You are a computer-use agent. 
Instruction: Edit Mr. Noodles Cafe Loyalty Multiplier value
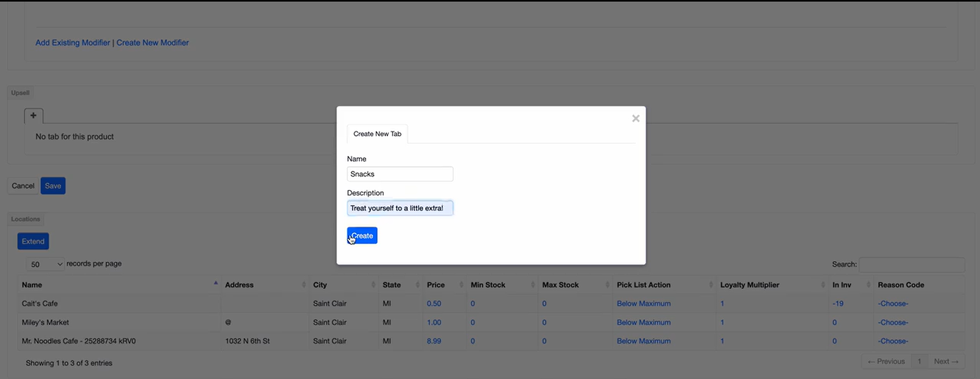point(722,341)
